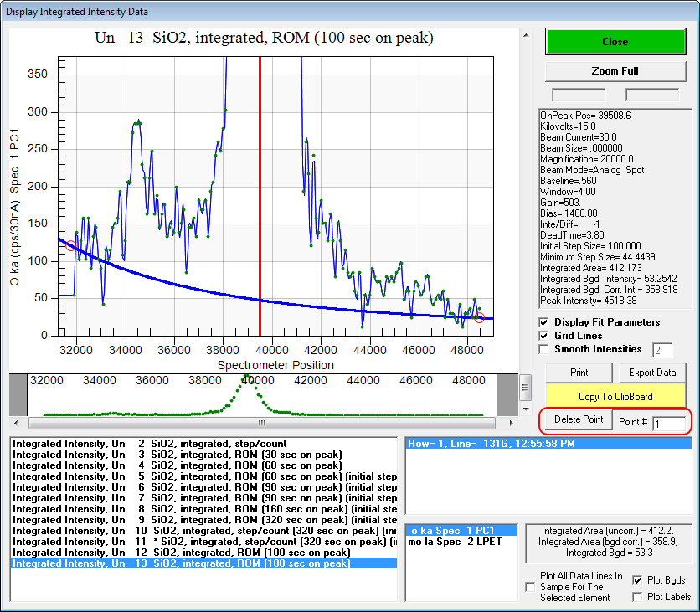Check Plot All Data Lines In Sample
This screenshot has height=612, width=700.
pos(530,588)
